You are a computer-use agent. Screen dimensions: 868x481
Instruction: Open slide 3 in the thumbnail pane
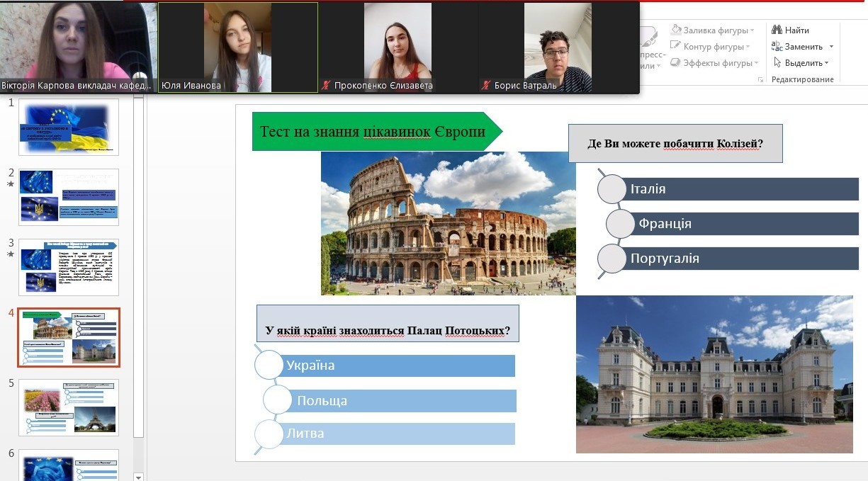coord(69,267)
